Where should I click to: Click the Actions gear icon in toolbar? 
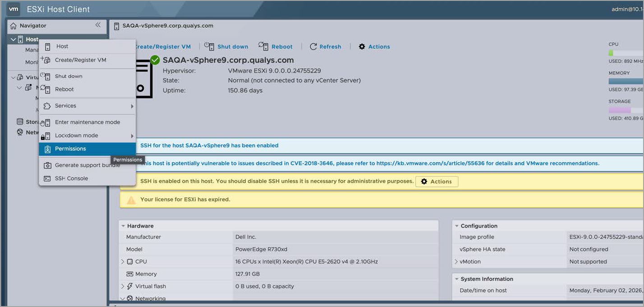point(362,47)
